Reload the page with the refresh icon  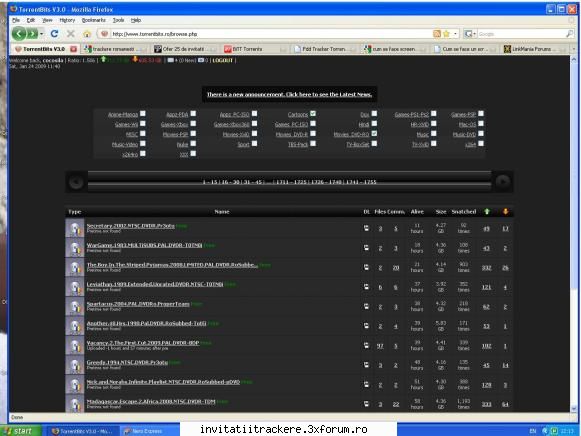[x=54, y=34]
